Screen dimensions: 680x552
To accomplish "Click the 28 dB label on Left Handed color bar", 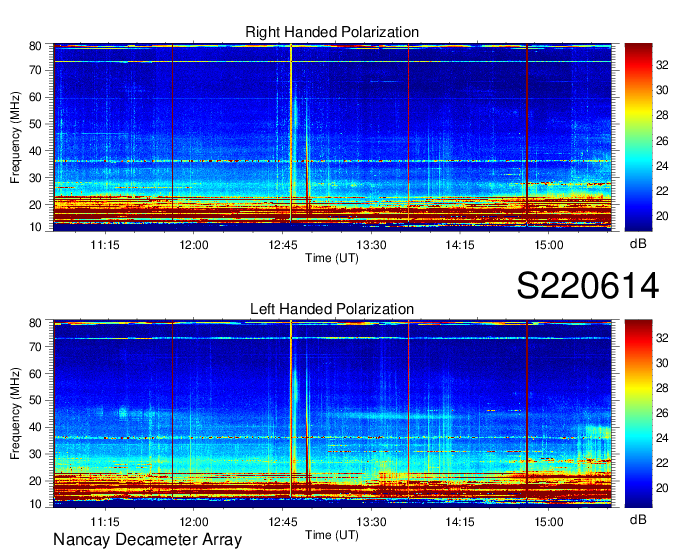I will pos(662,388).
